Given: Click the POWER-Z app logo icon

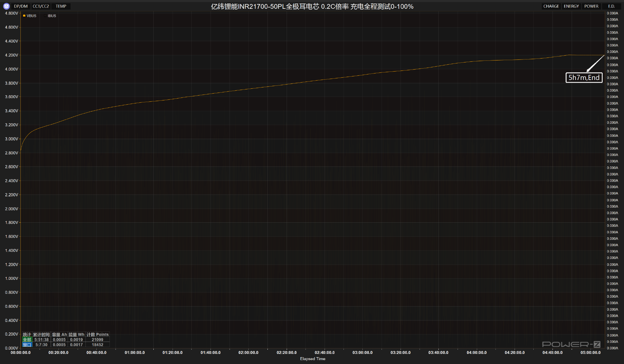Looking at the screenshot, I should [6, 6].
